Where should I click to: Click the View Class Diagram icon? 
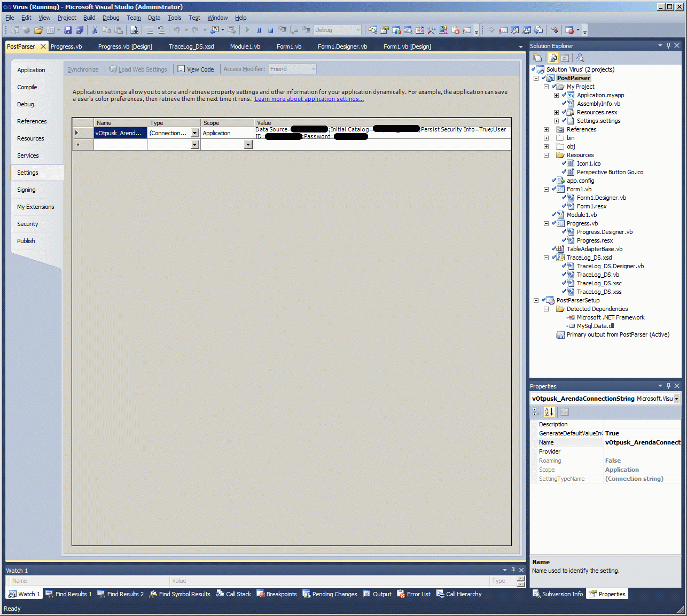click(580, 58)
